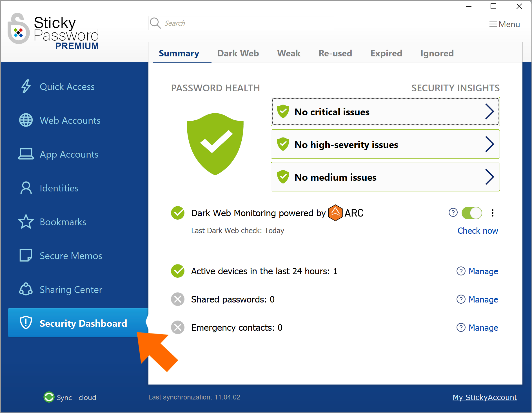Click 'Active devices in the last 24 hours: 1'
Screen dimensions: 532x413
click(264, 271)
